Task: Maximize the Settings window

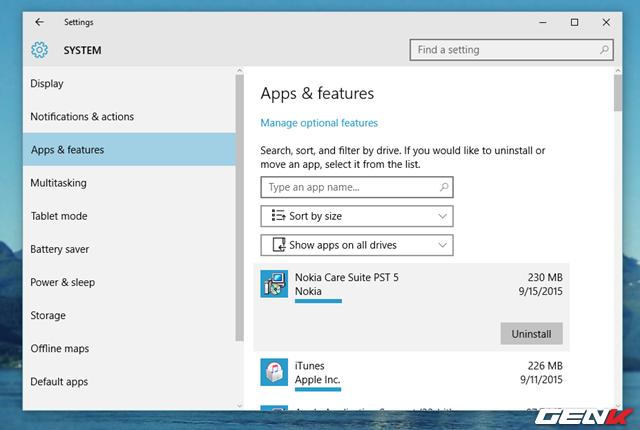Action: (574, 22)
